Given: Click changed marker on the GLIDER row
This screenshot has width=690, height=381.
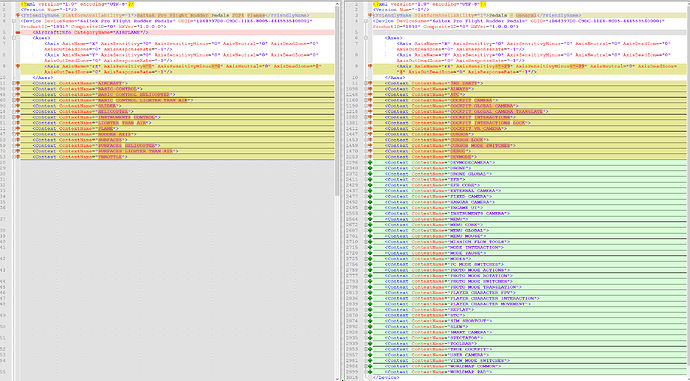Looking at the screenshot, I should coord(18,106).
